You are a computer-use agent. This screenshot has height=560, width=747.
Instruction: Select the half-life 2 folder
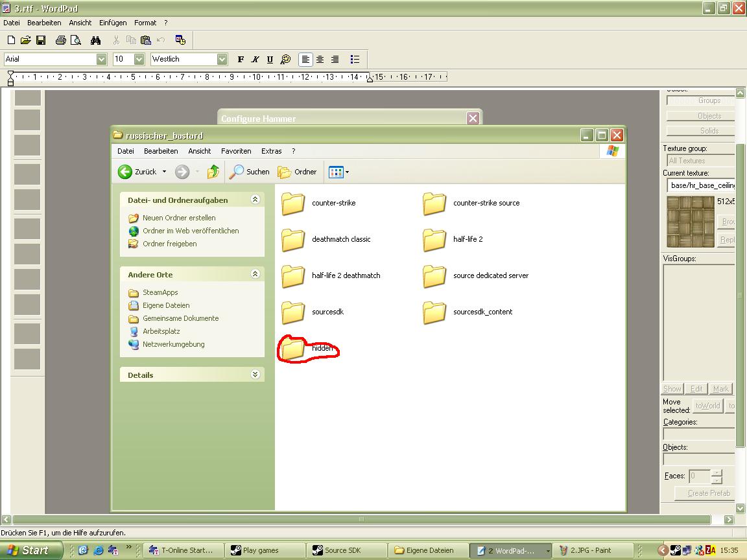coord(453,239)
